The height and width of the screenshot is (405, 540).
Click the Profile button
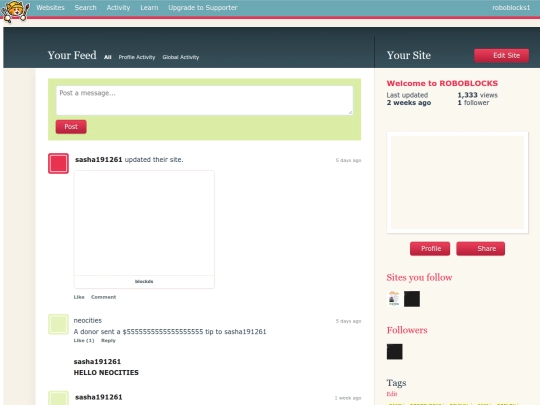430,249
